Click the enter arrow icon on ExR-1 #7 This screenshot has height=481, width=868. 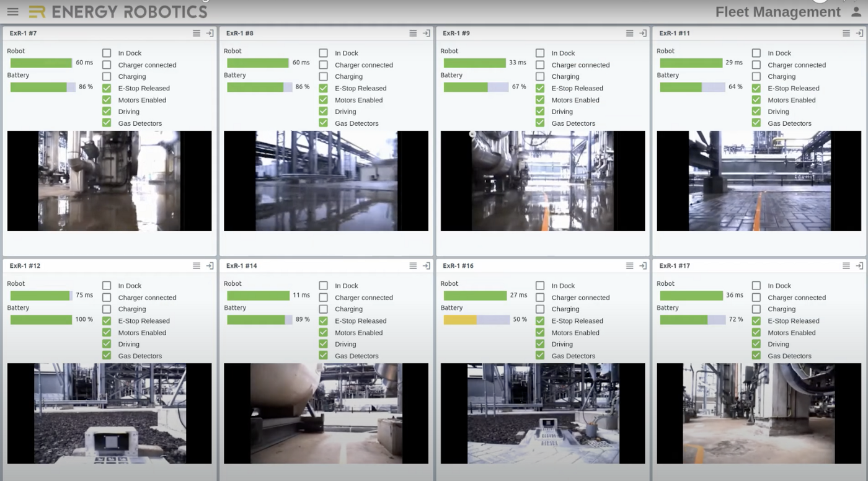pos(210,33)
